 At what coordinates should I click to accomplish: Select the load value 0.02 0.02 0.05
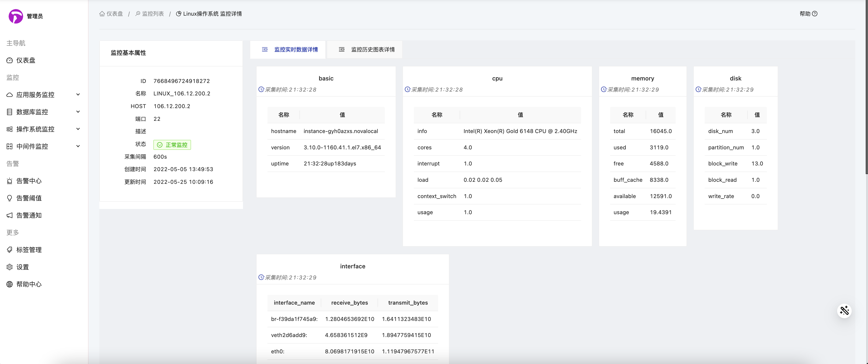(x=483, y=180)
